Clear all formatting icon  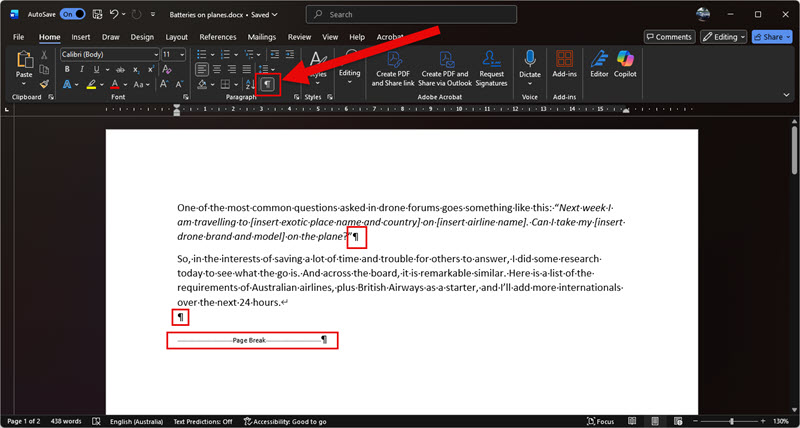click(x=166, y=69)
